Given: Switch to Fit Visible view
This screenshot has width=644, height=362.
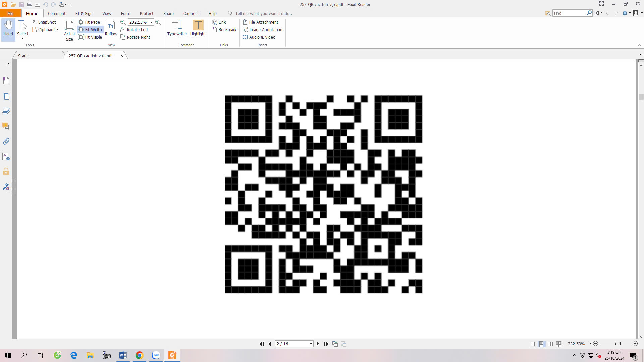Looking at the screenshot, I should click(90, 37).
